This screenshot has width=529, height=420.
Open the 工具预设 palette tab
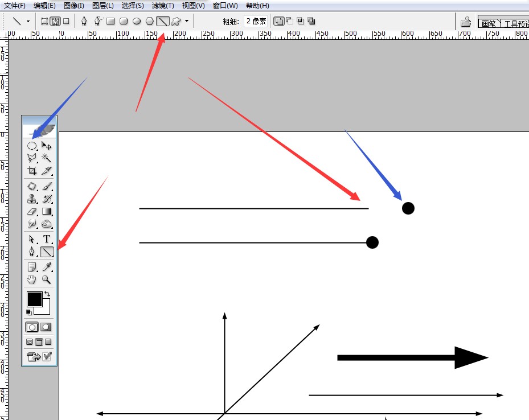pos(516,23)
